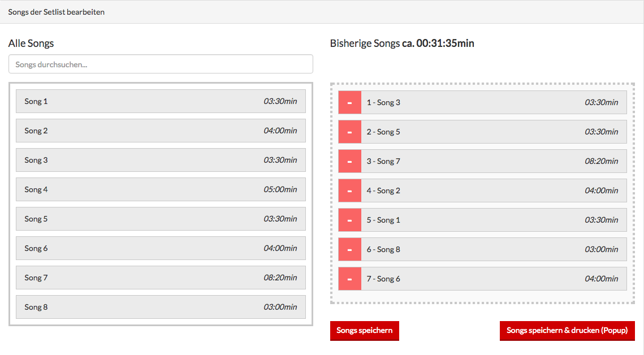Remove Song 3 from the setlist

[349, 102]
